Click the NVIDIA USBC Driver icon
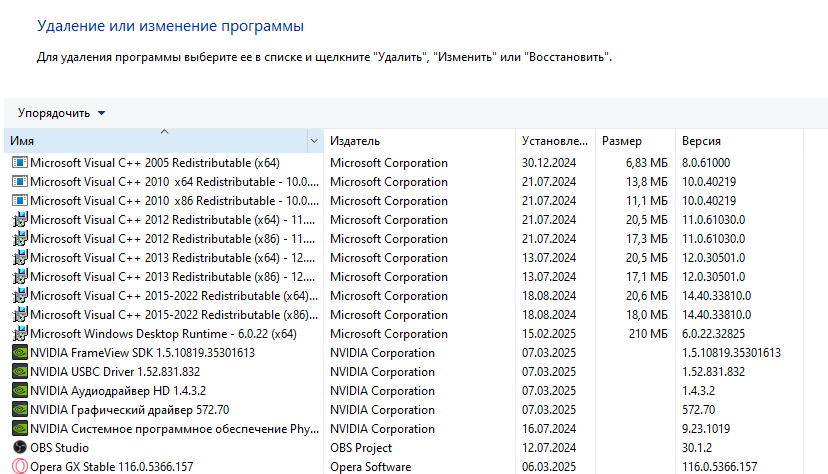This screenshot has width=828, height=474. (20, 372)
